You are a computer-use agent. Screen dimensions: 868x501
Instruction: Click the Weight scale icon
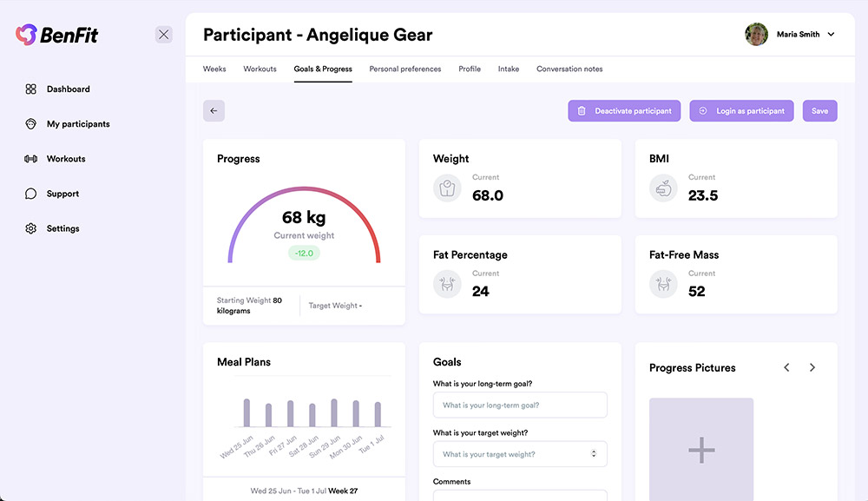point(447,188)
